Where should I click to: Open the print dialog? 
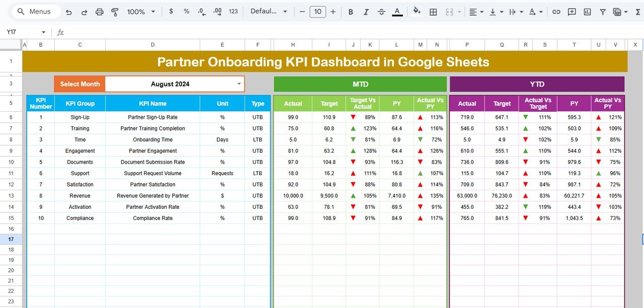pyautogui.click(x=99, y=11)
